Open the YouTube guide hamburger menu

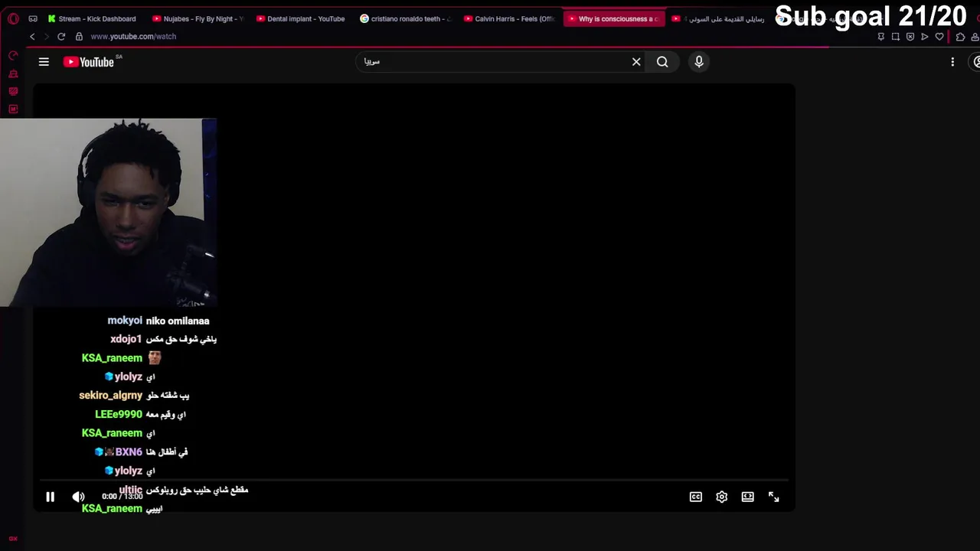click(44, 62)
